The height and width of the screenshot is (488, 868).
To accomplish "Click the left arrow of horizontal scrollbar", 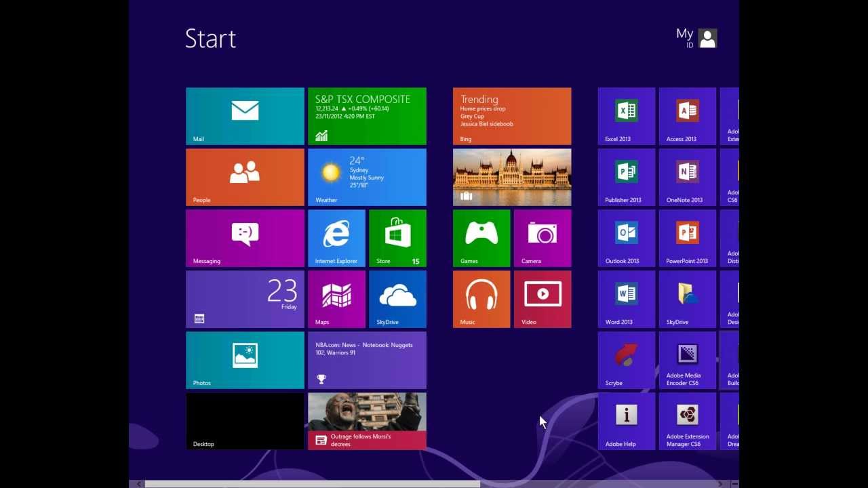I will (139, 484).
